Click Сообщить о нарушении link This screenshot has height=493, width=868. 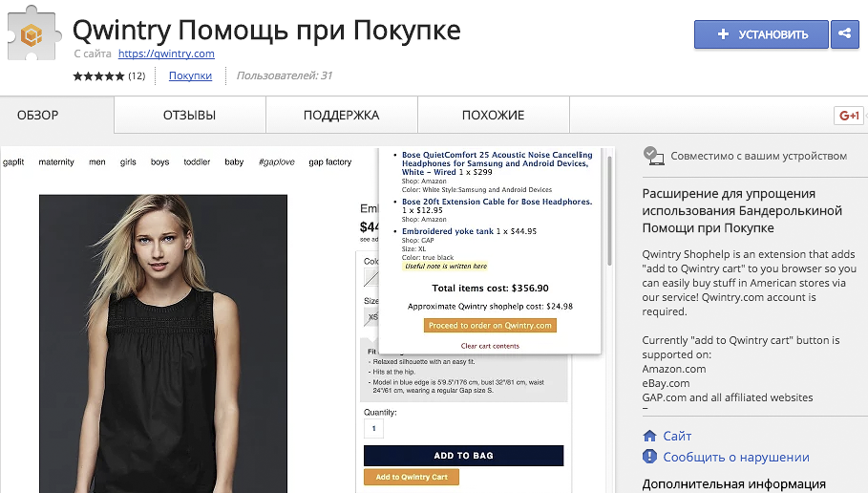point(736,457)
